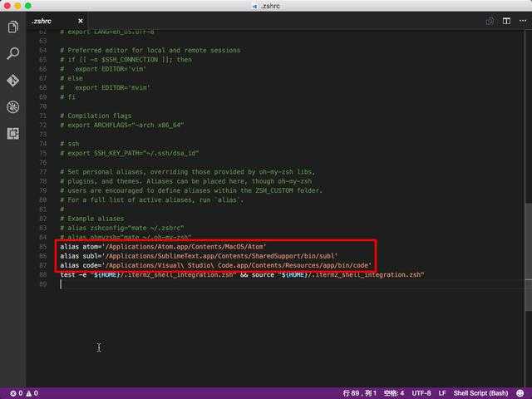The image size is (532, 399).
Task: Click the feedback smiley in status bar
Action: [520, 393]
